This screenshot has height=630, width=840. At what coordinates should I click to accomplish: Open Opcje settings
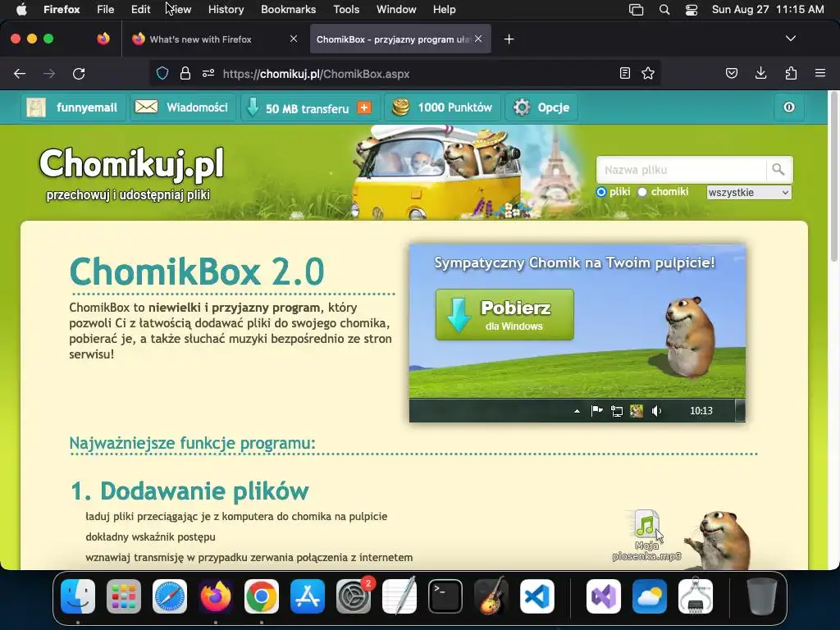click(542, 107)
